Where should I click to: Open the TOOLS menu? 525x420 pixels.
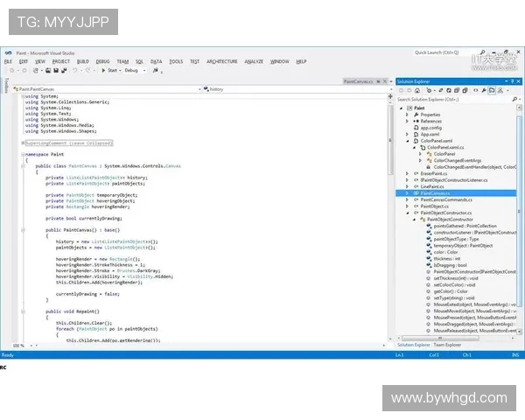point(176,61)
